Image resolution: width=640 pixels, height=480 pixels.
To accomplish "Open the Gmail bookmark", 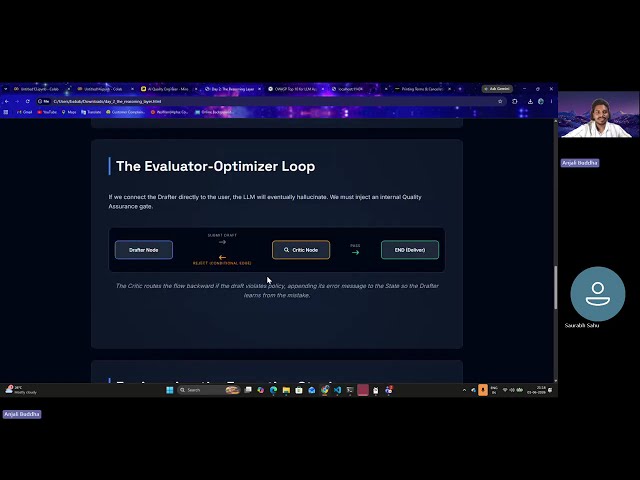I will pos(24,112).
